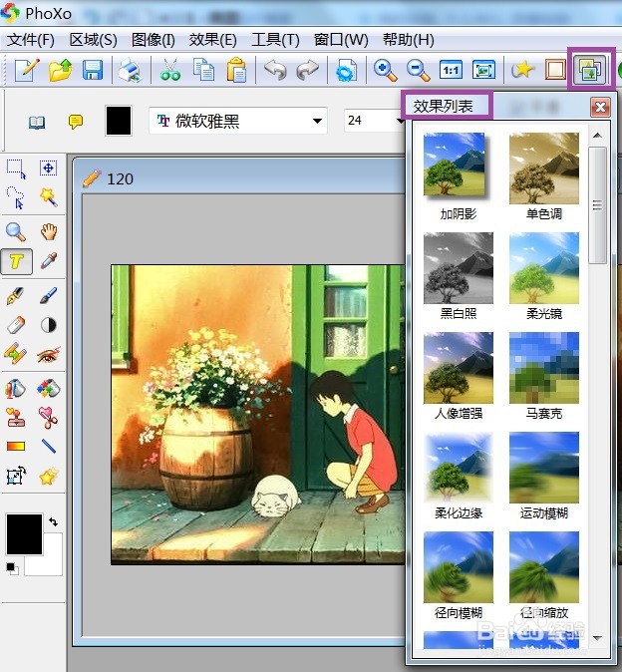Select the clone stamp tool
Image resolution: width=622 pixels, height=672 pixels.
pyautogui.click(x=15, y=418)
